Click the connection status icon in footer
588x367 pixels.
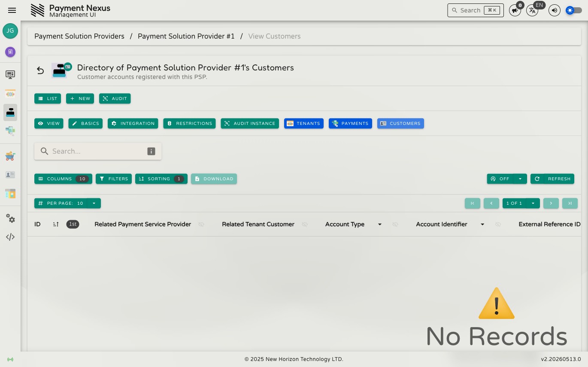tap(10, 359)
